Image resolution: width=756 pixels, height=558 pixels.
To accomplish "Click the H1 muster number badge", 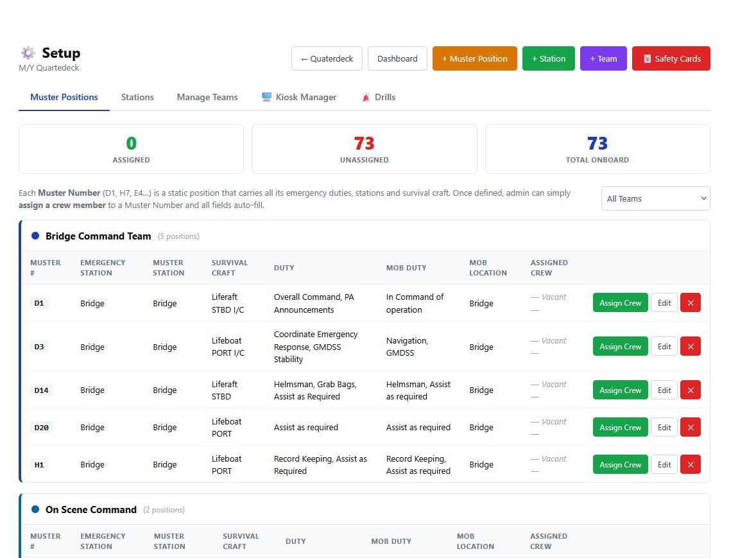I will point(39,464).
